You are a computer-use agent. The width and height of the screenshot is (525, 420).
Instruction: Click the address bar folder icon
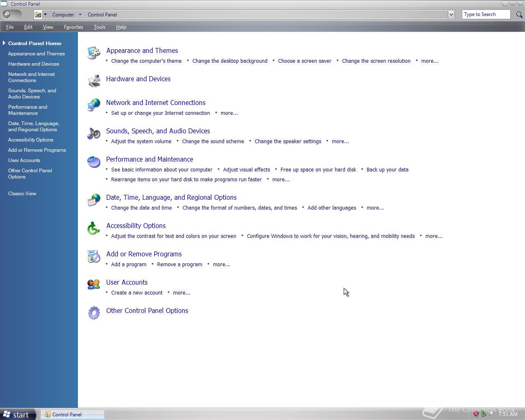(x=38, y=14)
